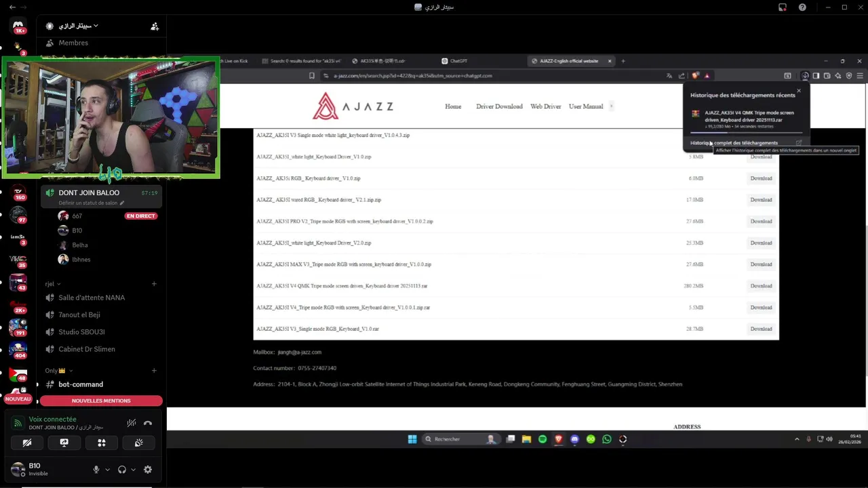Open the Driver Download menu item
The image size is (868, 488).
499,106
